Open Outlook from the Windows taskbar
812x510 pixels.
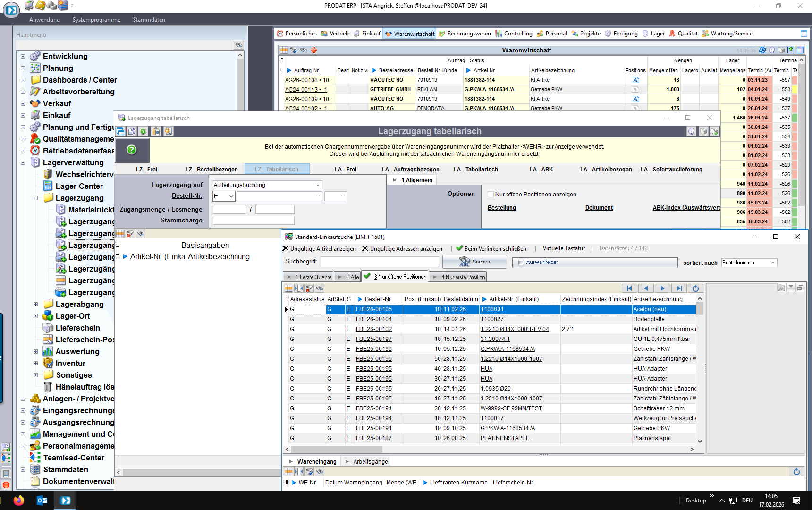42,501
